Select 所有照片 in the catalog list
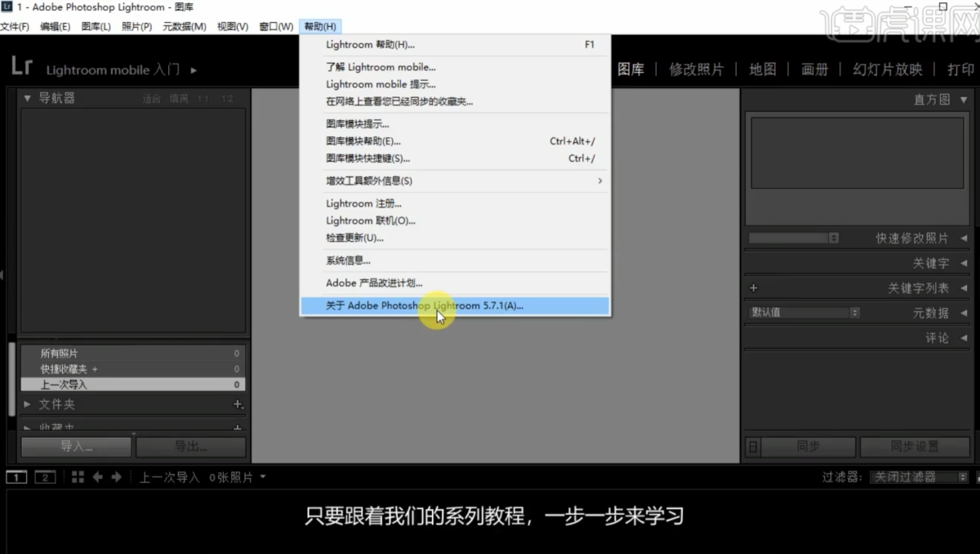The width and height of the screenshot is (980, 554). pyautogui.click(x=60, y=354)
